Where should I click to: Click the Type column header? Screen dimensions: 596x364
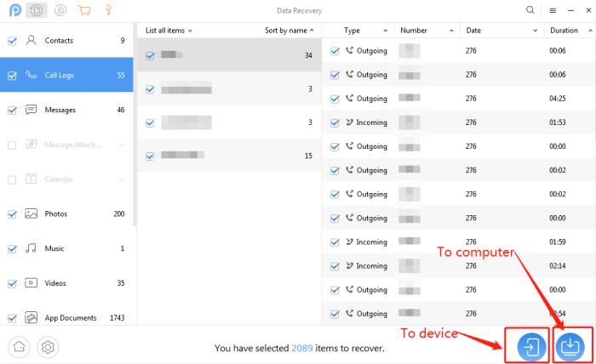tap(352, 30)
